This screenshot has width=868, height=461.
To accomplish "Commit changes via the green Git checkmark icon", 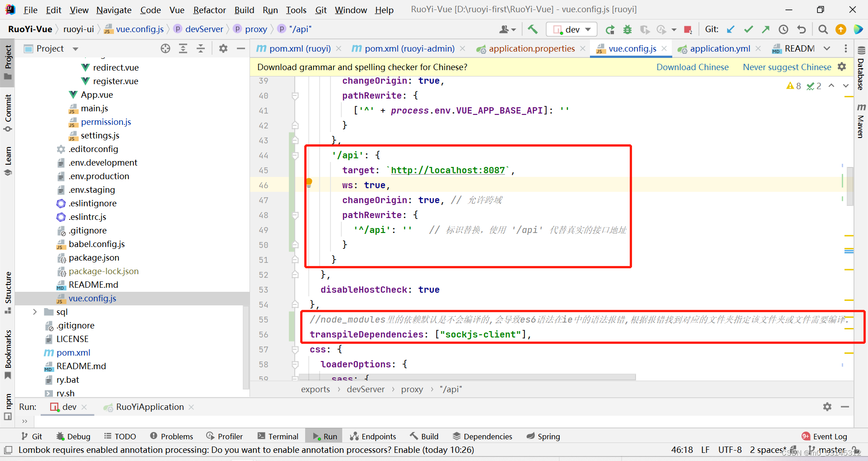I will click(x=748, y=29).
